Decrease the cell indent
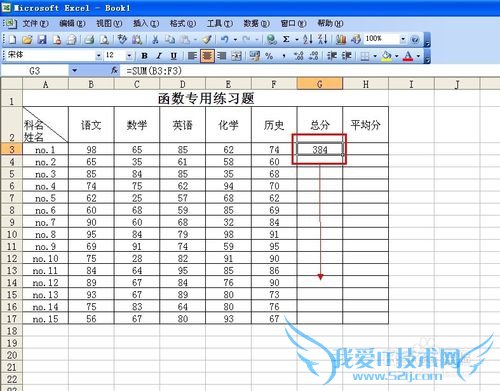Image resolution: width=500 pixels, height=391 pixels. coord(332,56)
